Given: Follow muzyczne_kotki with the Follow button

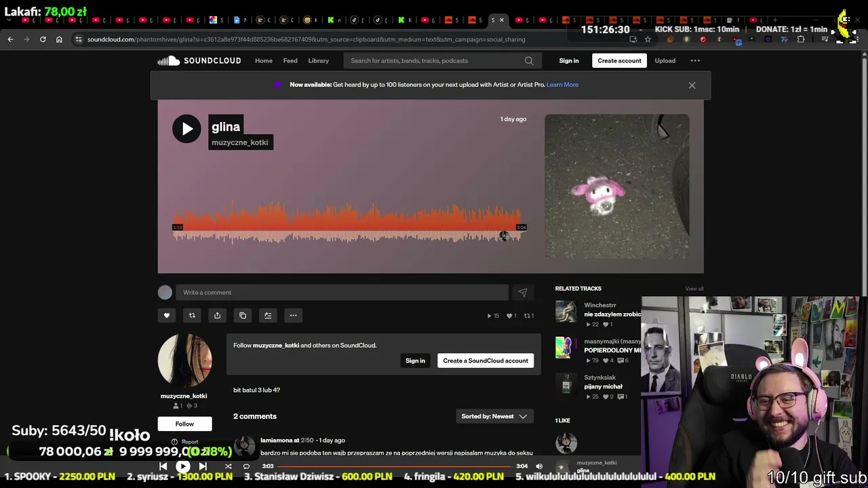Looking at the screenshot, I should (184, 424).
